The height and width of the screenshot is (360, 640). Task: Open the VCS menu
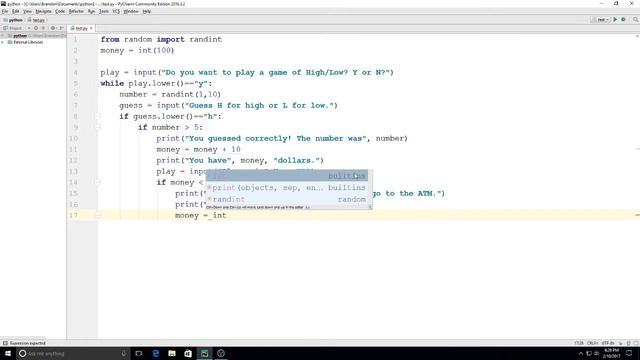116,11
